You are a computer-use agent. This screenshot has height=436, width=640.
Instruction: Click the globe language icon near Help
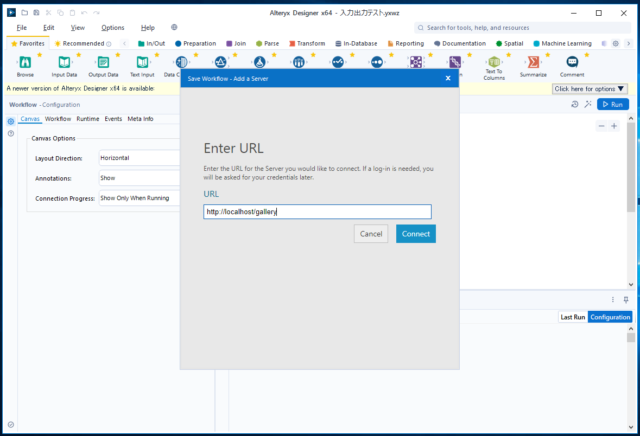tap(174, 27)
